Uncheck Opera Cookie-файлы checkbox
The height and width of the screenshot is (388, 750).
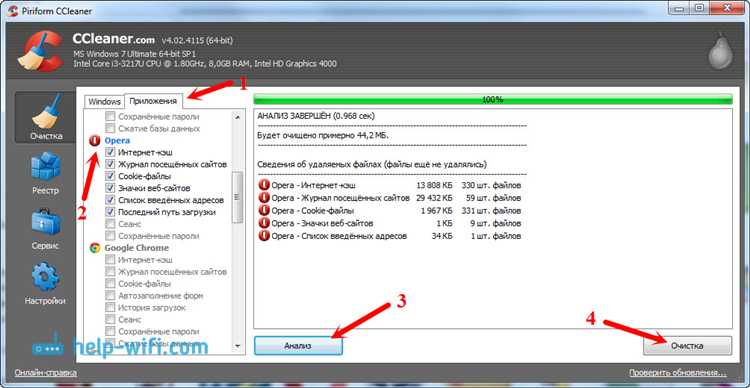pyautogui.click(x=110, y=176)
